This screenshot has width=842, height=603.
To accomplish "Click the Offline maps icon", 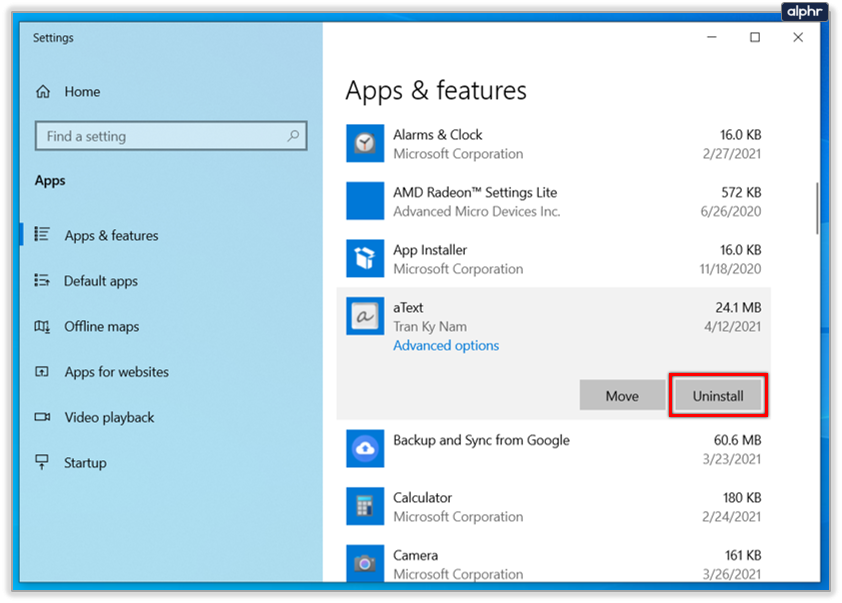I will click(42, 326).
